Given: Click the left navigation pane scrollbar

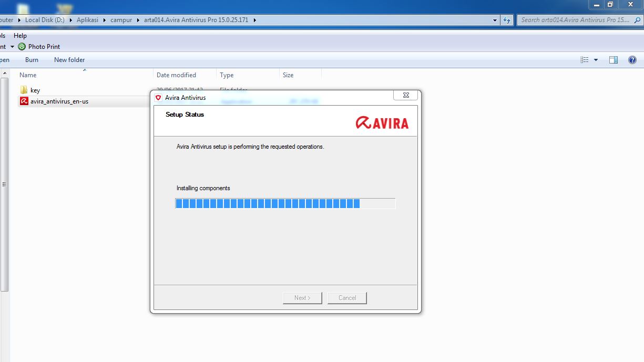Looking at the screenshot, I should pyautogui.click(x=4, y=184).
